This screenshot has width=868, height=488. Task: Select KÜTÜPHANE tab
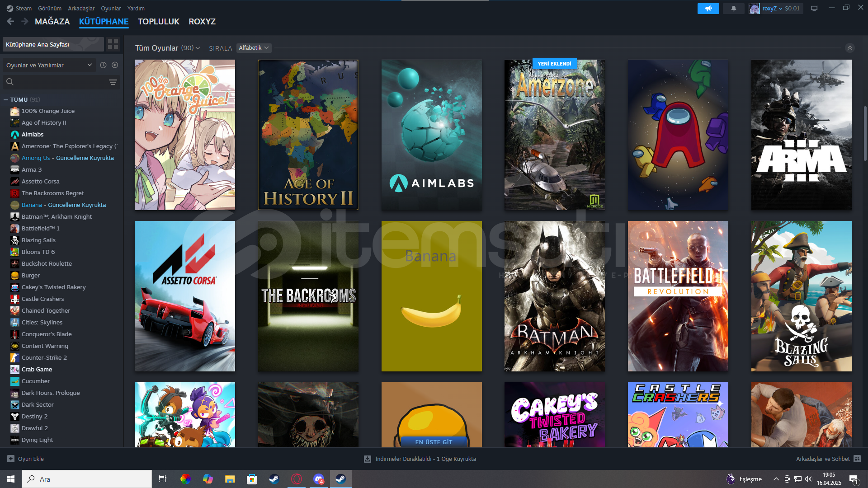pos(104,21)
